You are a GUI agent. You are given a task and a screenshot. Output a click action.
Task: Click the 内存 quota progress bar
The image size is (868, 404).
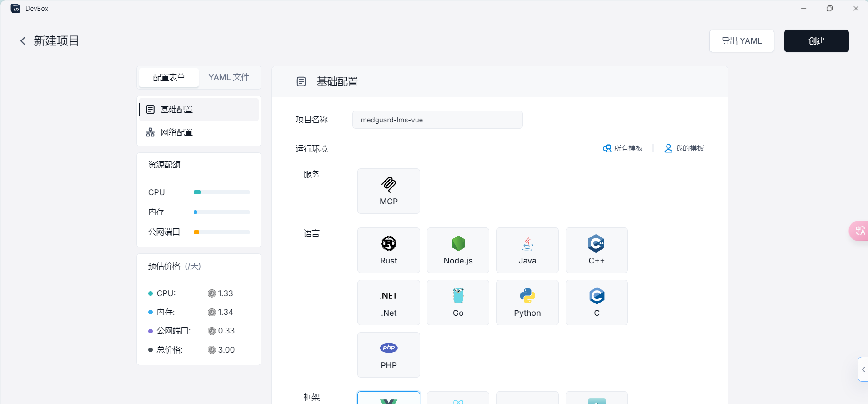click(221, 212)
